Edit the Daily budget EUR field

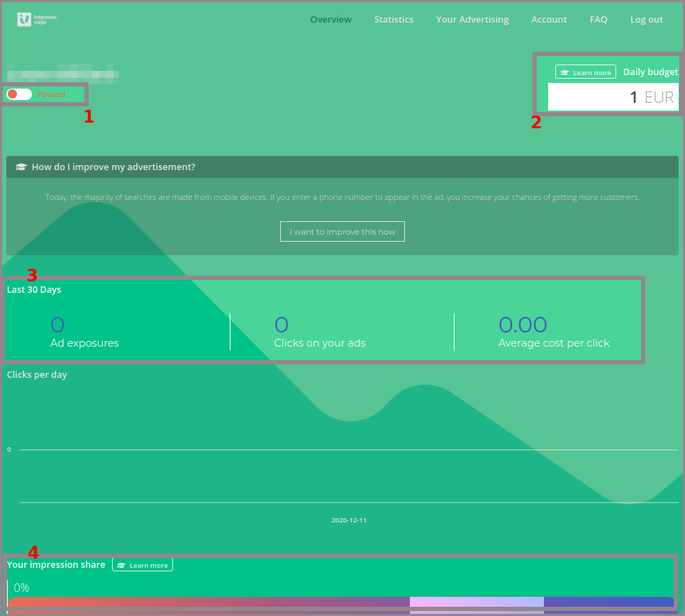pyautogui.click(x=613, y=97)
